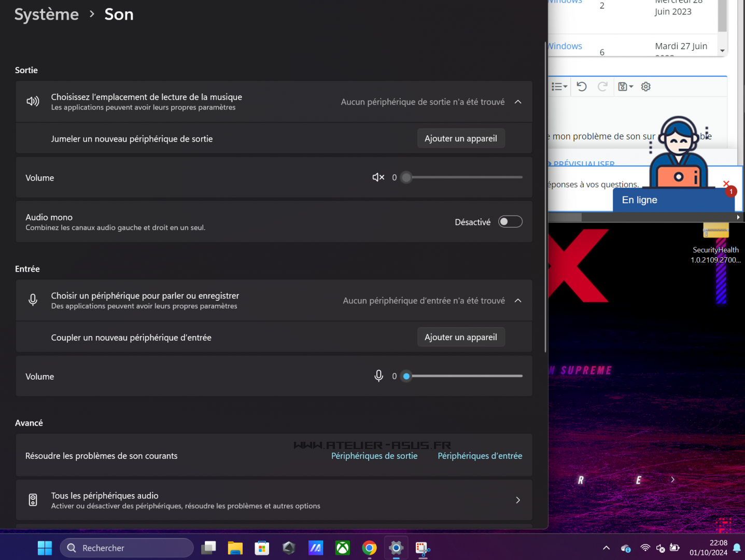The width and height of the screenshot is (745, 560).
Task: Open Périphériques d'entrée troubleshooter link
Action: [480, 456]
